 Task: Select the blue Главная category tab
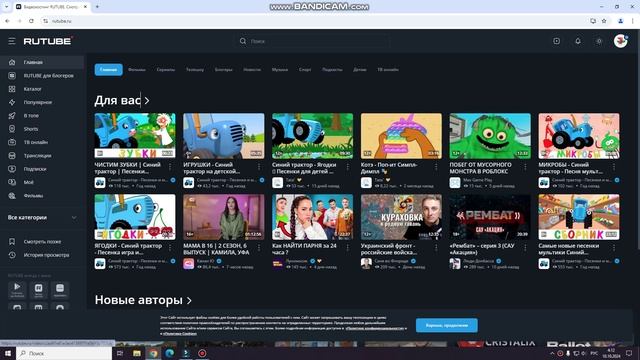point(109,70)
